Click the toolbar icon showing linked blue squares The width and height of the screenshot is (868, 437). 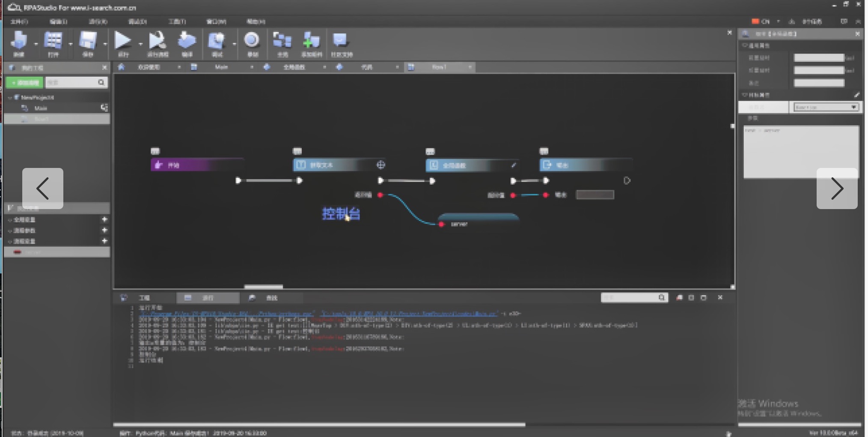coord(282,40)
